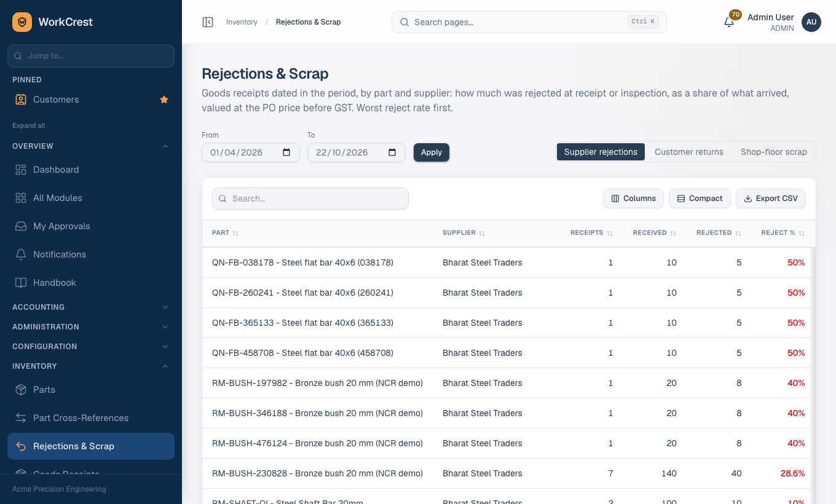
Task: Sort by the Reject % column sort icon
Action: (802, 233)
